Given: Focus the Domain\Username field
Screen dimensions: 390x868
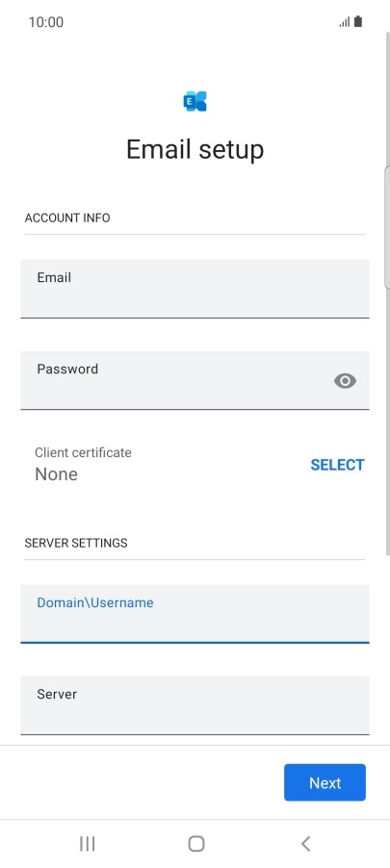Looking at the screenshot, I should (195, 614).
